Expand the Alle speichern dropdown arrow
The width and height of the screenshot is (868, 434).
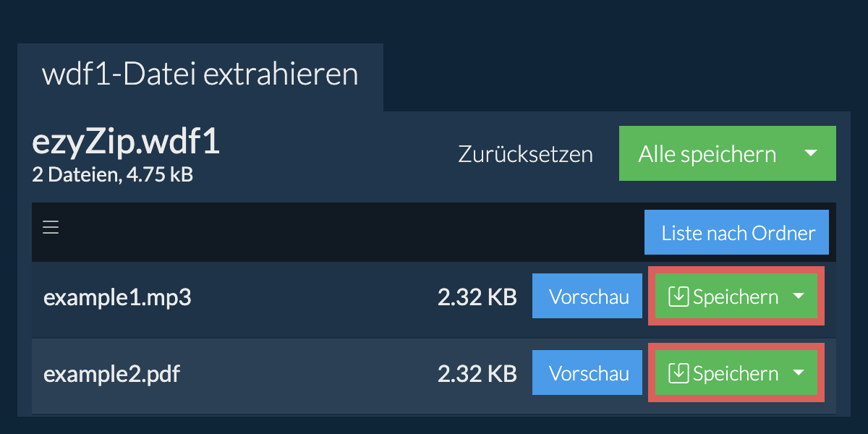pyautogui.click(x=811, y=154)
